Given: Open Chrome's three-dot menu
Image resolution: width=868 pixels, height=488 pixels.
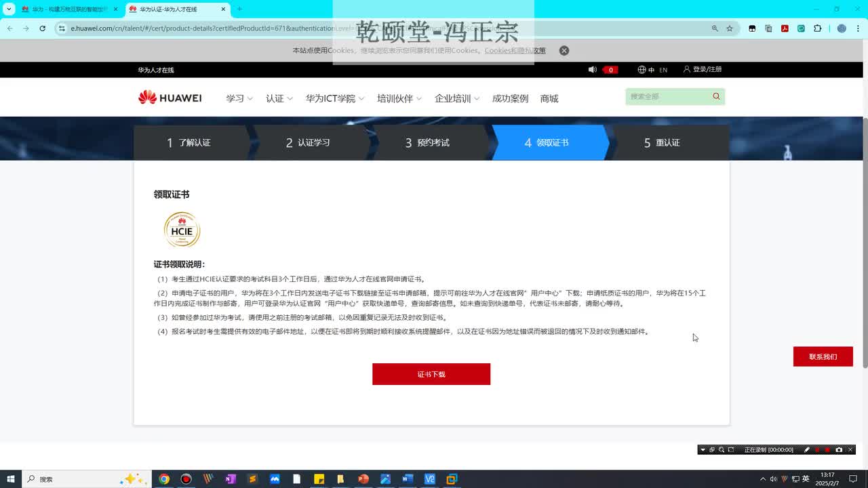Looking at the screenshot, I should coord(858,28).
